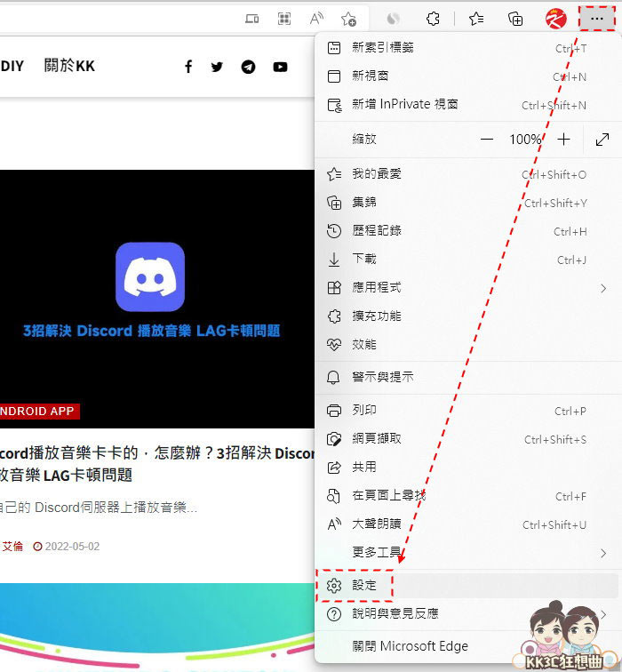Open 下載 from the menu

coord(467,260)
